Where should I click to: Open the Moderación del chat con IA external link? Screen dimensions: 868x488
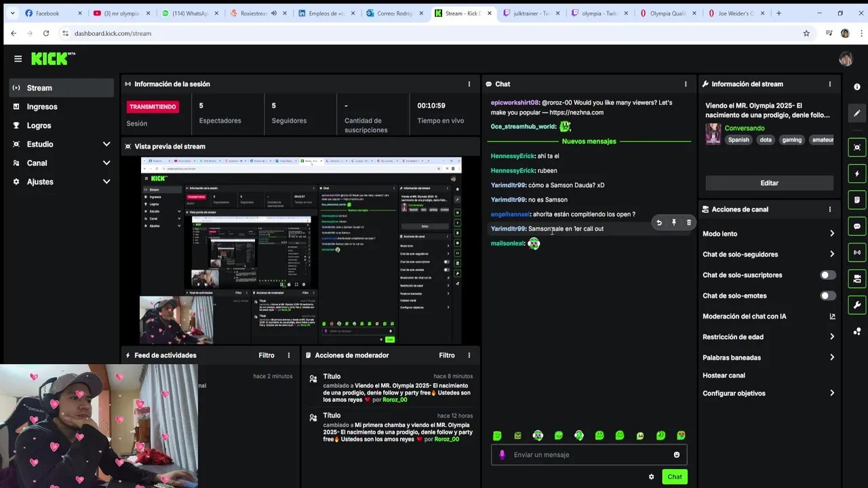(x=832, y=317)
